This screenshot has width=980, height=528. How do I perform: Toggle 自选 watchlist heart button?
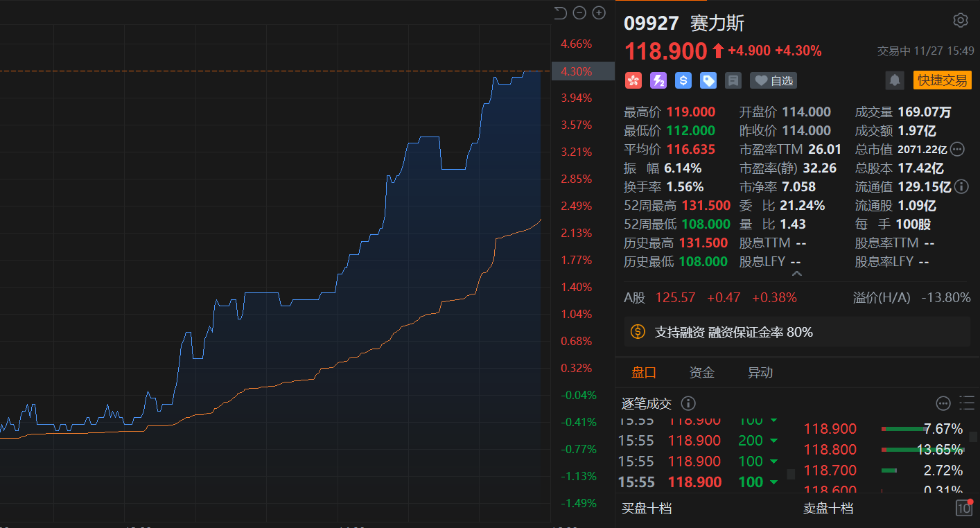click(773, 81)
